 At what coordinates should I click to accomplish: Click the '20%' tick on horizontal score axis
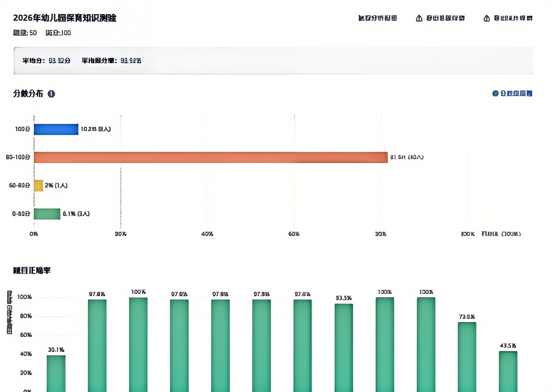pyautogui.click(x=121, y=234)
